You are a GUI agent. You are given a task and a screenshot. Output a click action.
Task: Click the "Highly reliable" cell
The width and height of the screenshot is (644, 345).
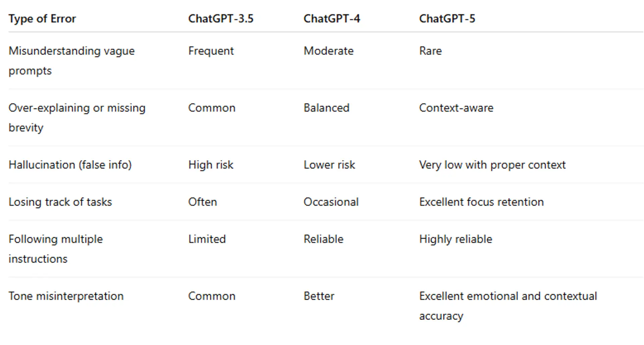click(455, 239)
